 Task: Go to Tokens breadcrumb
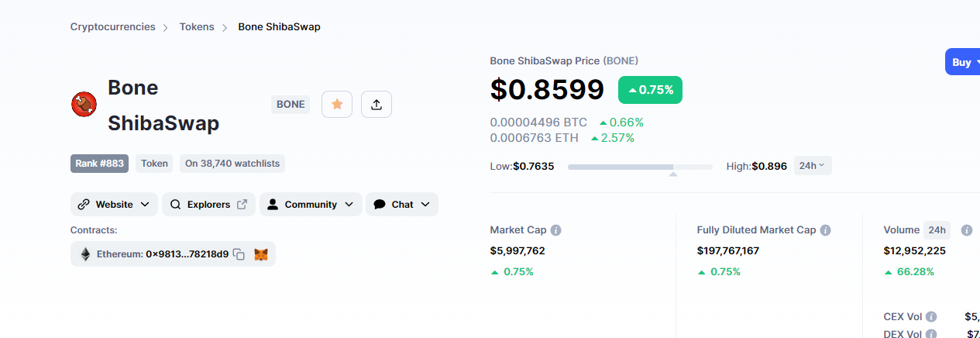point(197,27)
